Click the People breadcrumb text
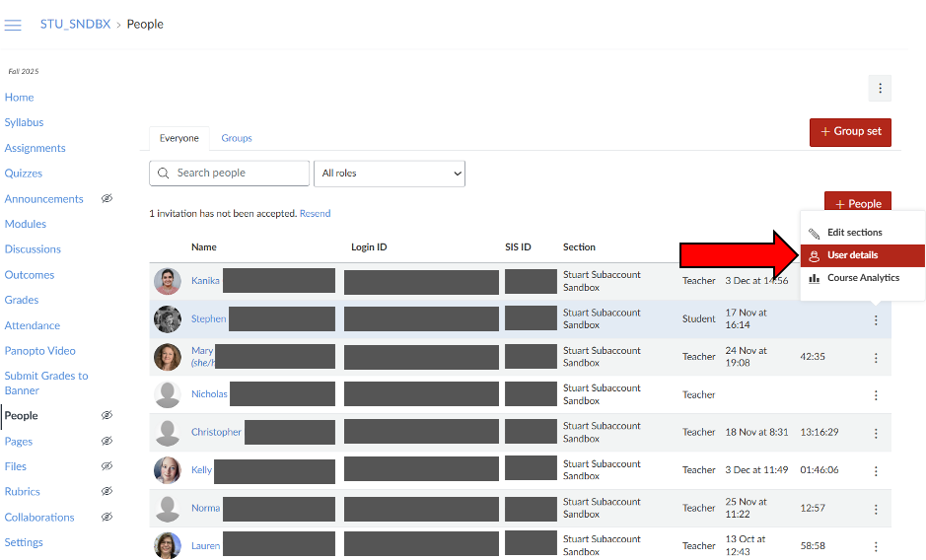Screen dimensions: 926x560 pyautogui.click(x=145, y=25)
